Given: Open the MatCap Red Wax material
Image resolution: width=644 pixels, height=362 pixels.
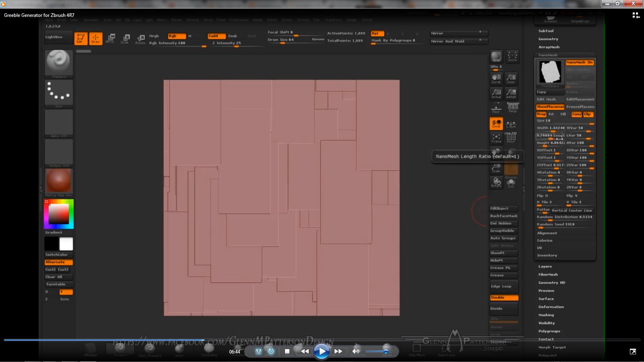Looking at the screenshot, I should point(59,182).
